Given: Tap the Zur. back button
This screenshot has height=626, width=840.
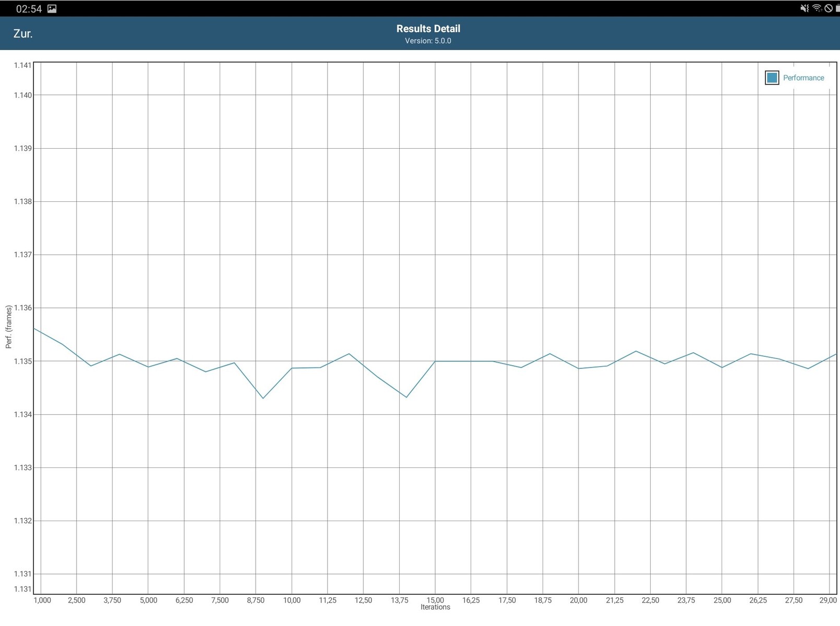Looking at the screenshot, I should [23, 34].
